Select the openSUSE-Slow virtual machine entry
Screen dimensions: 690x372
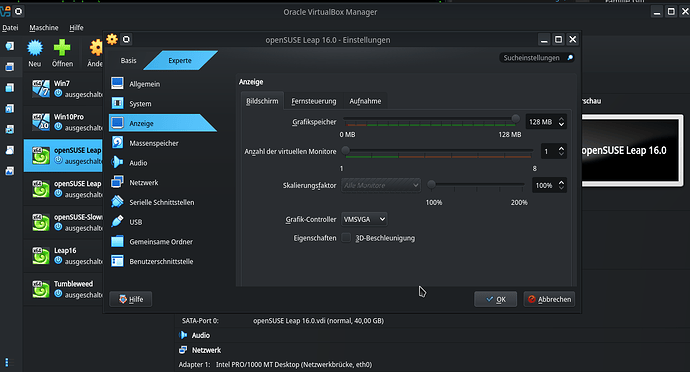(63, 222)
